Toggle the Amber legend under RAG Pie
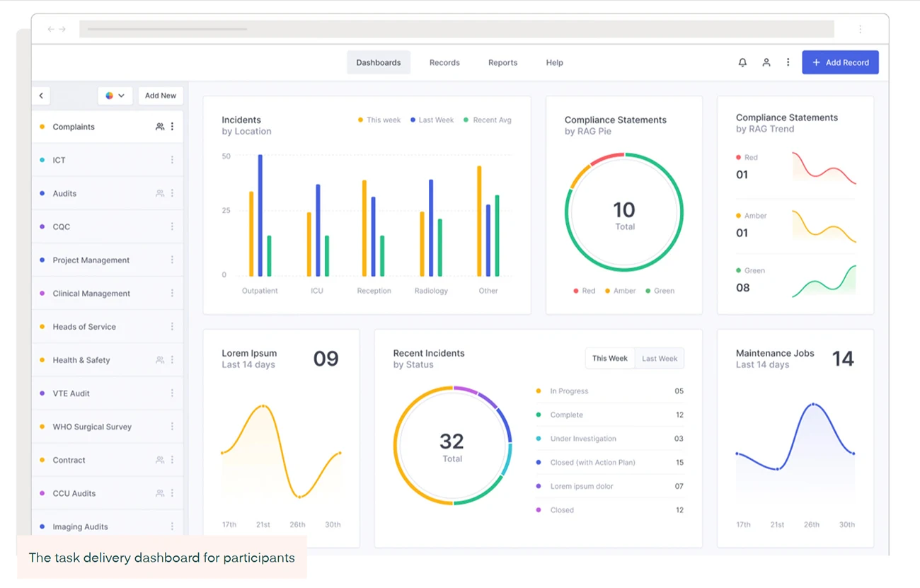The height and width of the screenshot is (588, 920). point(621,291)
